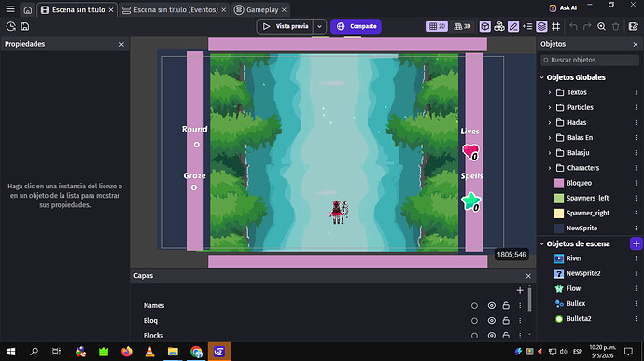Select the player character on canvas
The height and width of the screenshot is (361, 644).
click(339, 212)
